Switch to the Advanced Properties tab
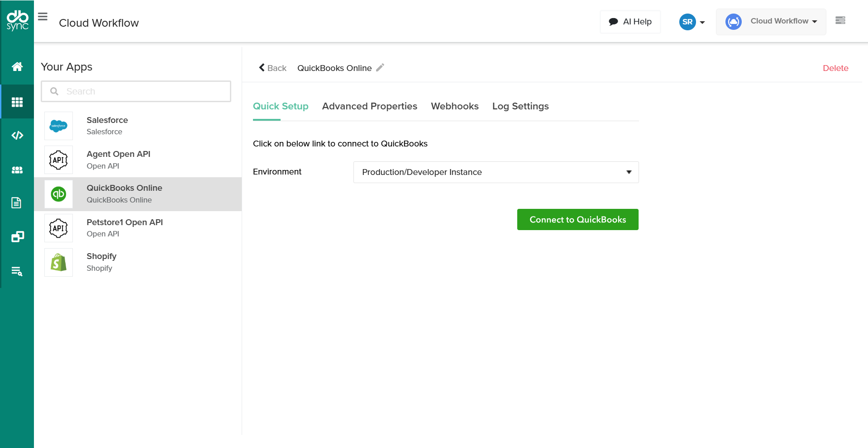 369,106
